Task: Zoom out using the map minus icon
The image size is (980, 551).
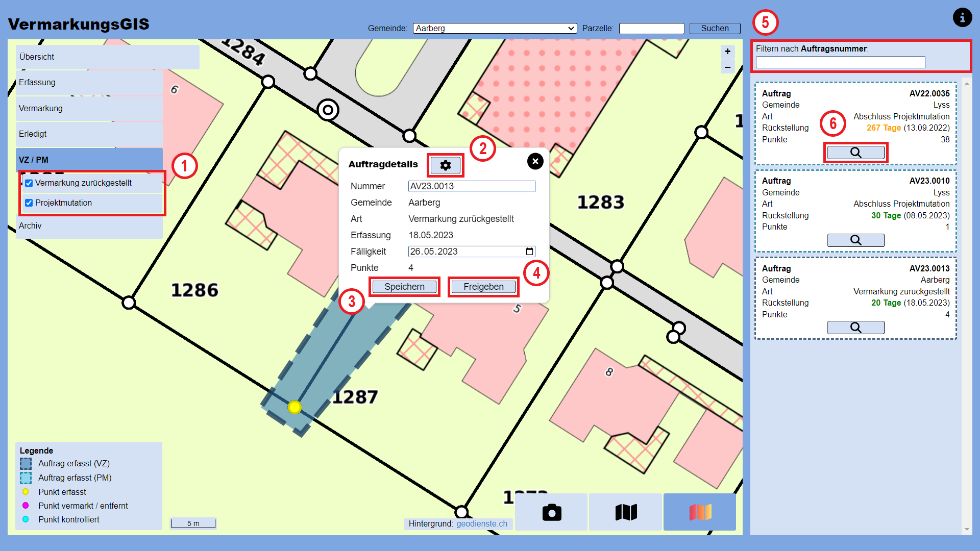Action: click(727, 66)
